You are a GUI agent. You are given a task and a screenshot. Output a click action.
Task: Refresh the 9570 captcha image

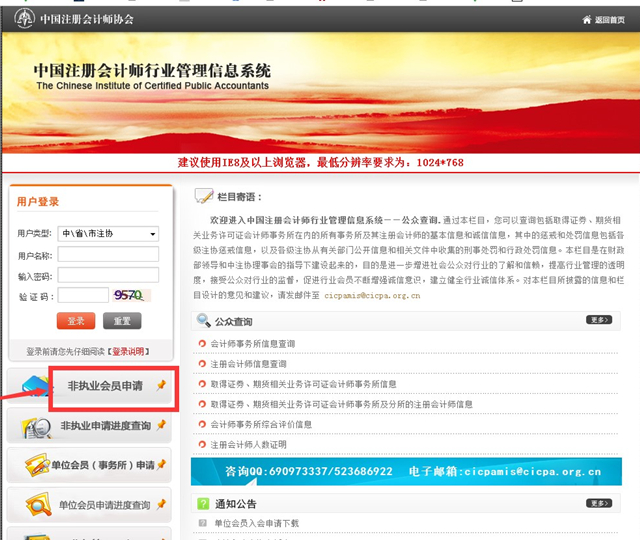[131, 295]
